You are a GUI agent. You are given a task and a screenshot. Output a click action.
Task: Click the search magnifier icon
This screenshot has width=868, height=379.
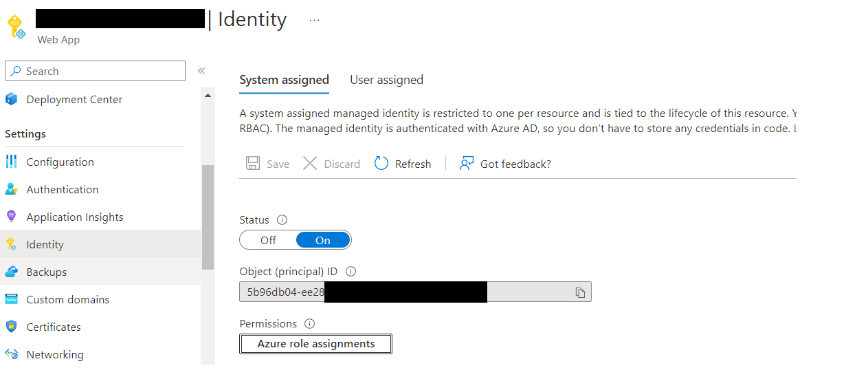16,71
